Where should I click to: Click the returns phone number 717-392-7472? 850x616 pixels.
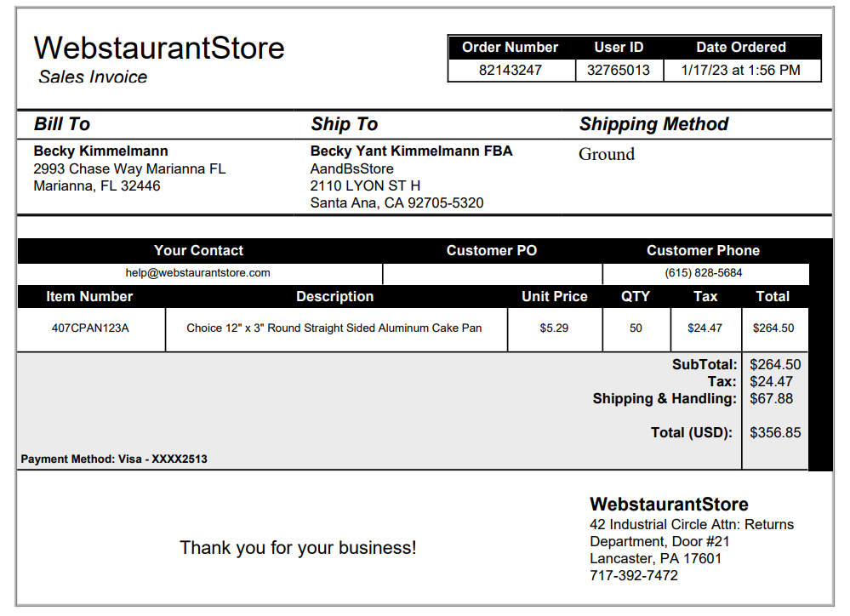tap(634, 575)
